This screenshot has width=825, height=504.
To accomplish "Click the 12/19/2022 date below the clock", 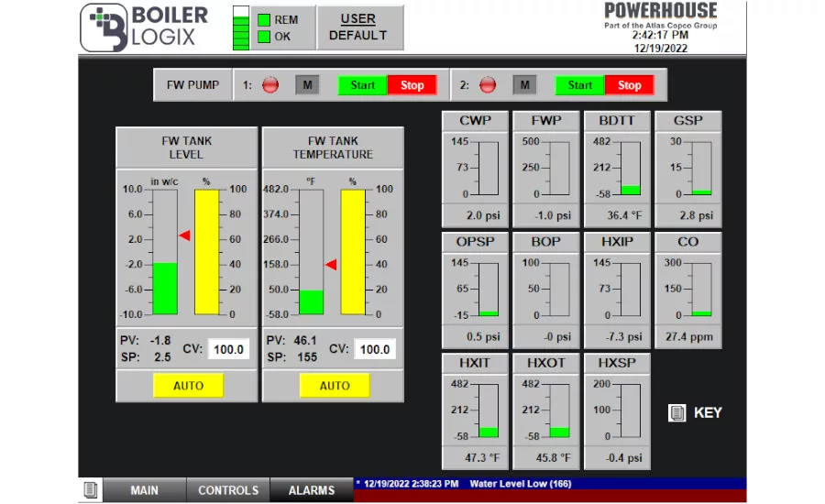I will coord(660,49).
